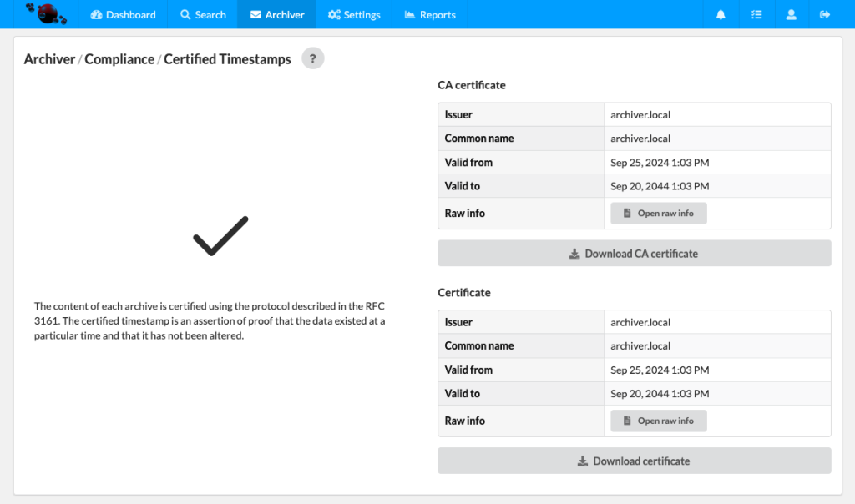Select the Archiver menu item
The height and width of the screenshot is (504, 855).
[276, 14]
